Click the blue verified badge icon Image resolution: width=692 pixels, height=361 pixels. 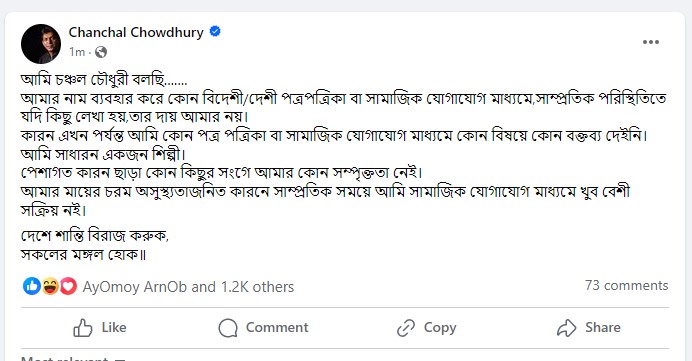[215, 32]
